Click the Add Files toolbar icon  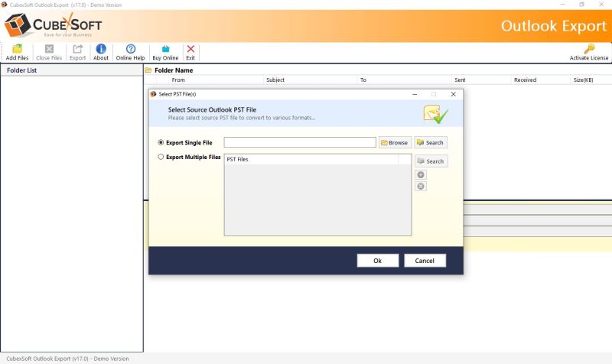point(17,49)
